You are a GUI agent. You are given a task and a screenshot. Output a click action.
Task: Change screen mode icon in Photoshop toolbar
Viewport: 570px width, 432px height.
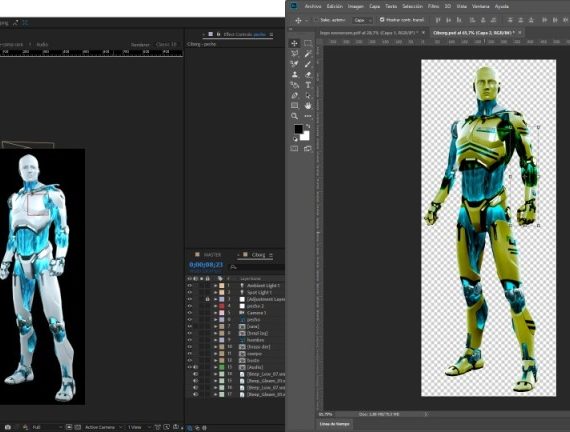pyautogui.click(x=308, y=149)
